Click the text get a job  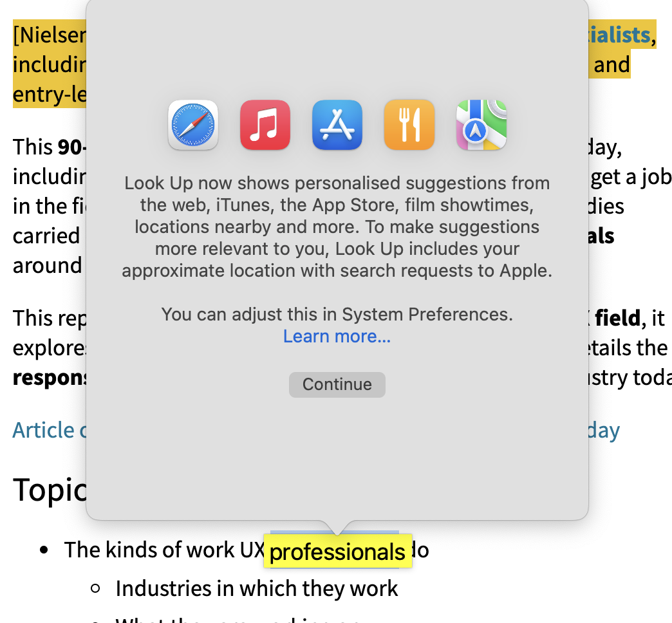click(x=631, y=178)
